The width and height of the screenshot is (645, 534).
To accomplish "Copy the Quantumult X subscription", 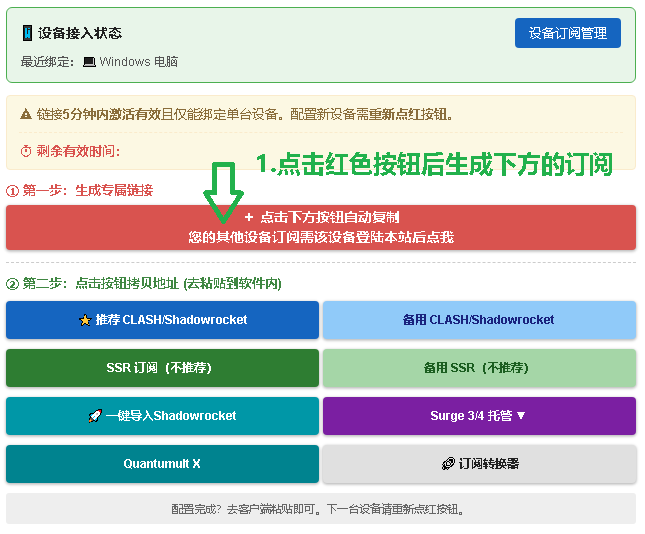I will [162, 464].
